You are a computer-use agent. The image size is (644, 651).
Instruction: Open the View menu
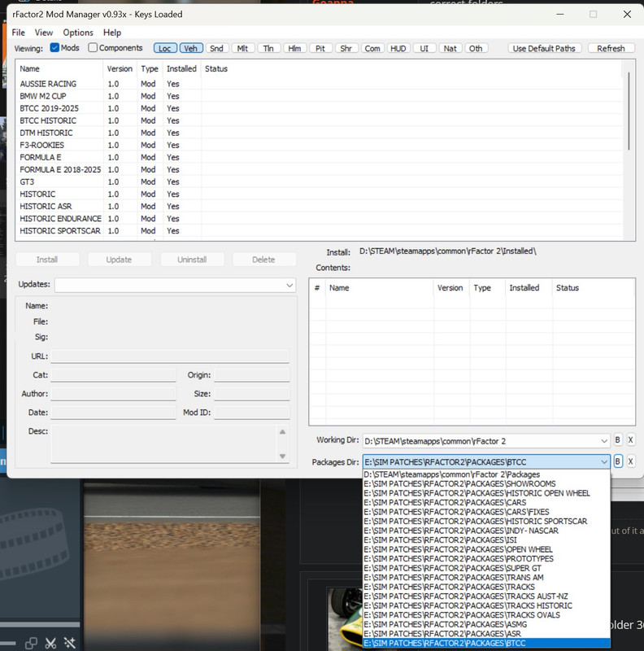click(44, 33)
